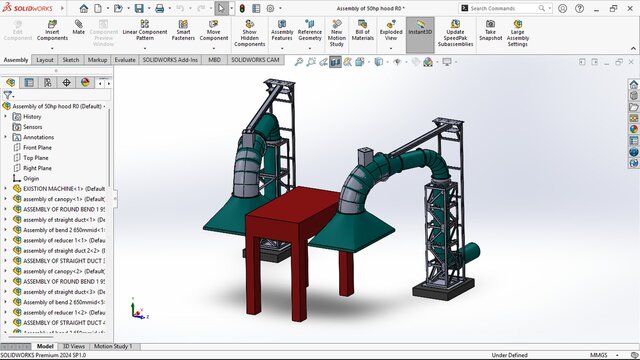Image resolution: width=640 pixels, height=360 pixels.
Task: Switch to the Layout tab
Action: (44, 60)
